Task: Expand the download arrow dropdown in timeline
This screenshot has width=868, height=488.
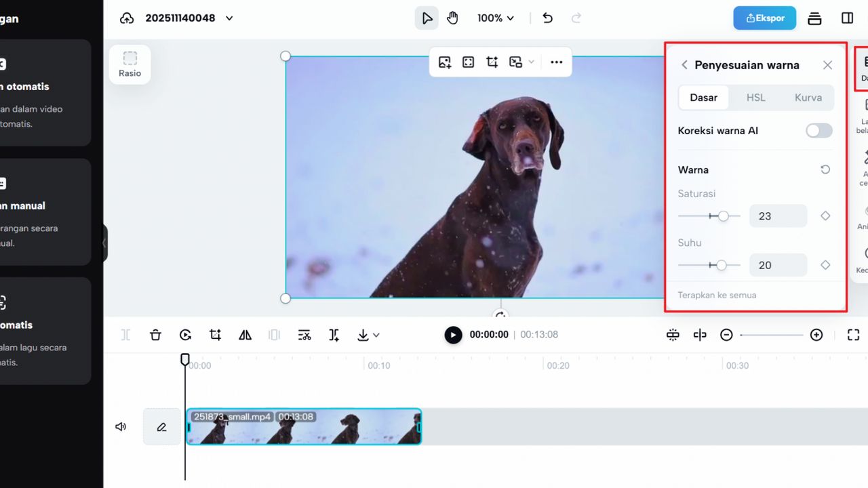Action: point(368,335)
